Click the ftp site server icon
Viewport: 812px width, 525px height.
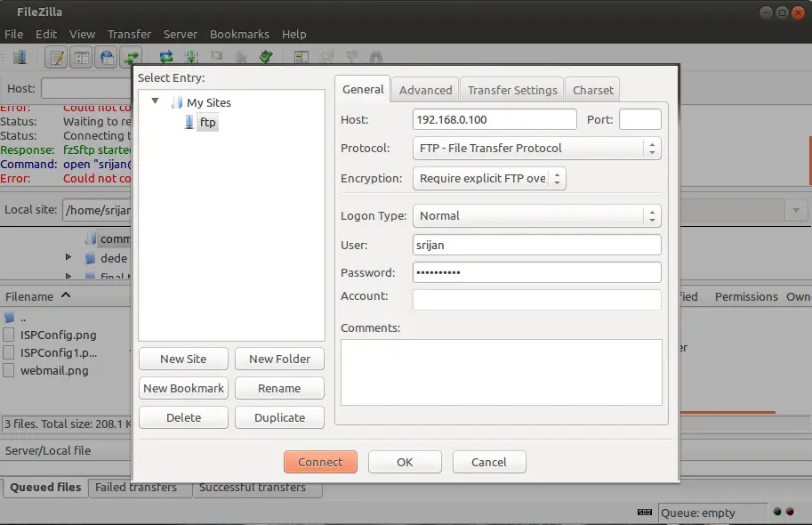click(x=189, y=122)
